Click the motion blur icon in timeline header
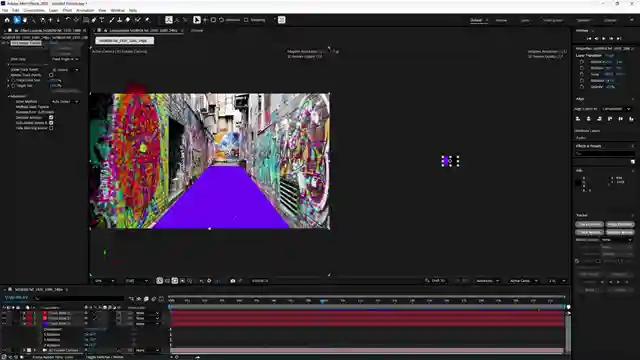Viewport: 640px width, 360px height. coord(153,299)
